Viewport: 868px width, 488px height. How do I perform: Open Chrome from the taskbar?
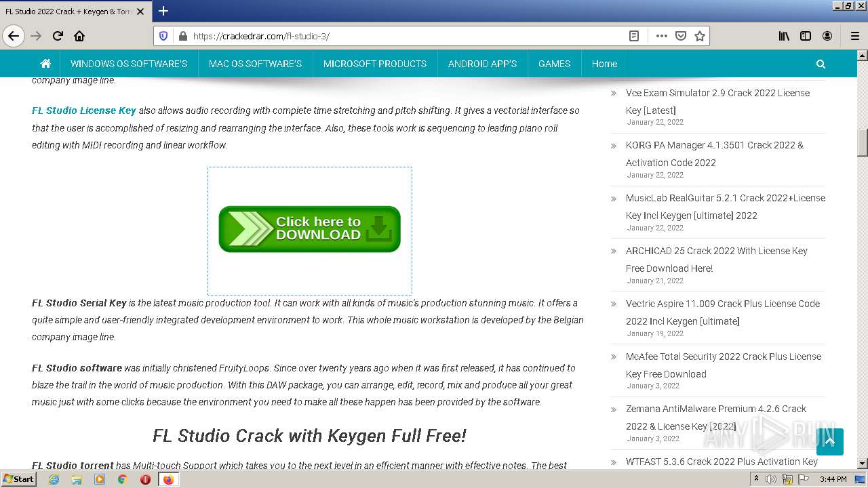(x=123, y=479)
